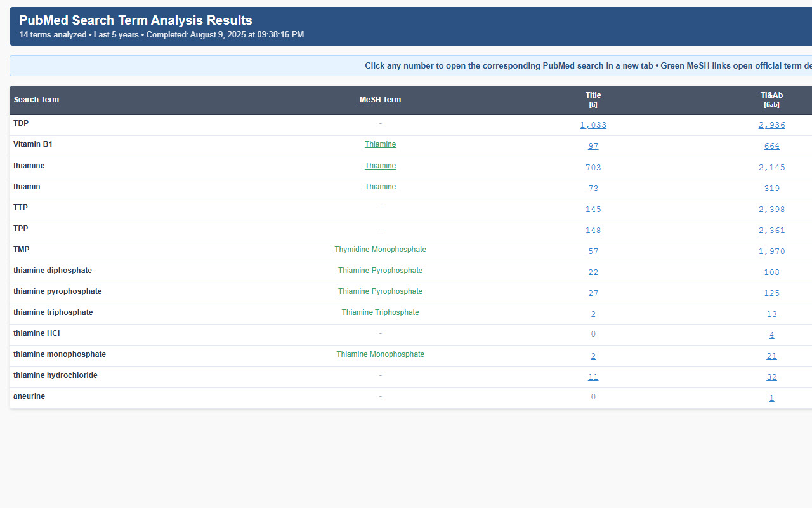
Task: Open Thiamine Pyrophosphate MeSH link for thiamine pyrophosphate
Action: (380, 291)
